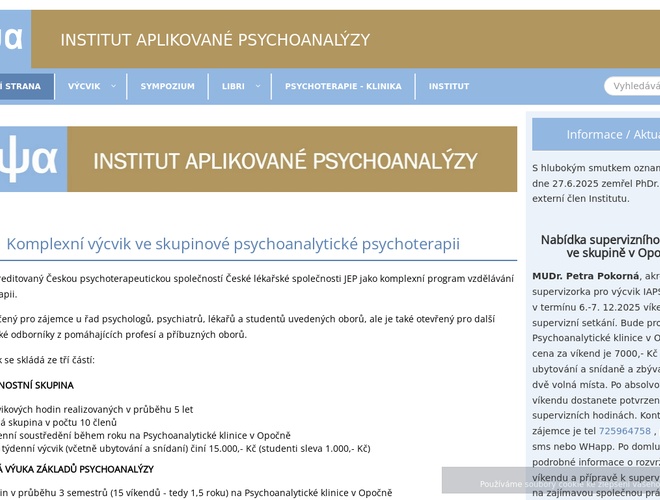This screenshot has height=500, width=660.
Task: Click the obituary notice text in sidebar
Action: (596, 183)
